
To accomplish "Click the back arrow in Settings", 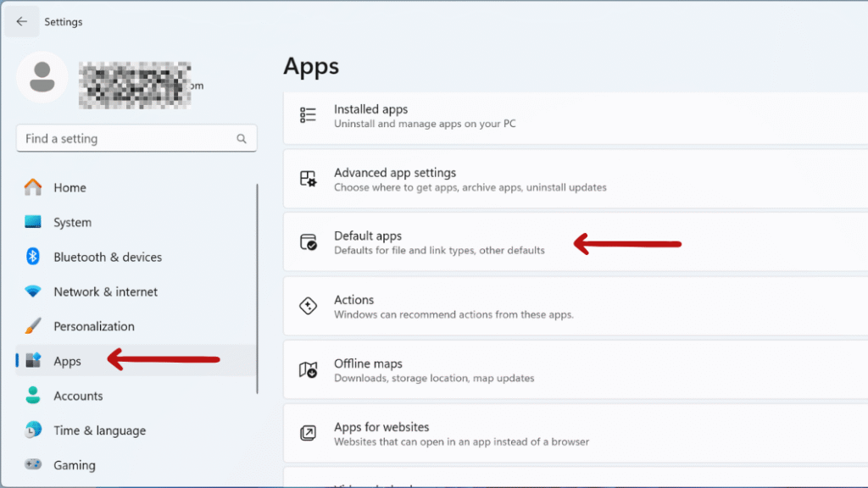I will click(x=21, y=21).
